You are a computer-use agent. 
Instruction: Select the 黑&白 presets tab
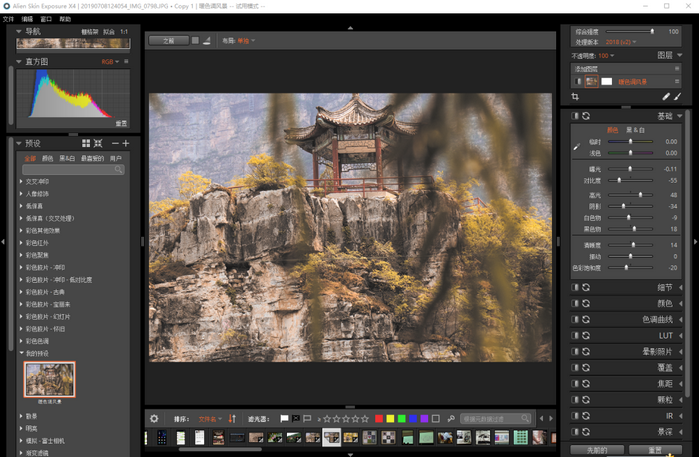click(67, 158)
